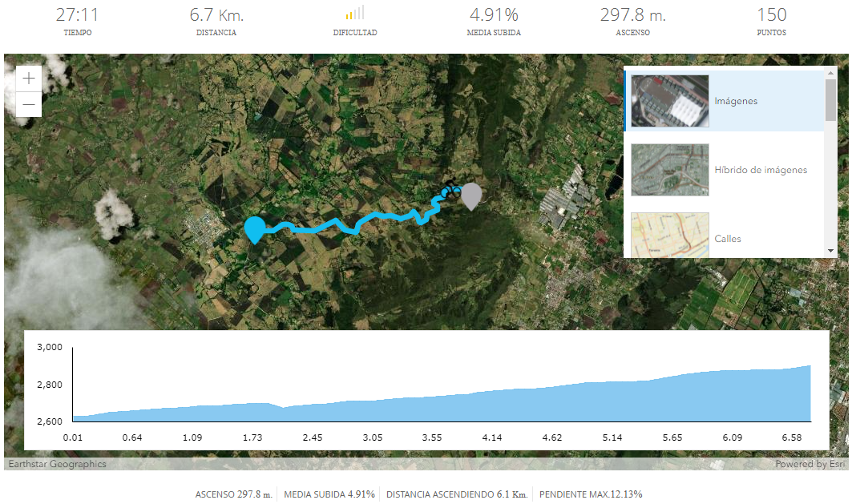Click the blue route start marker pin
Viewport: 852px width, 504px height.
(x=254, y=230)
